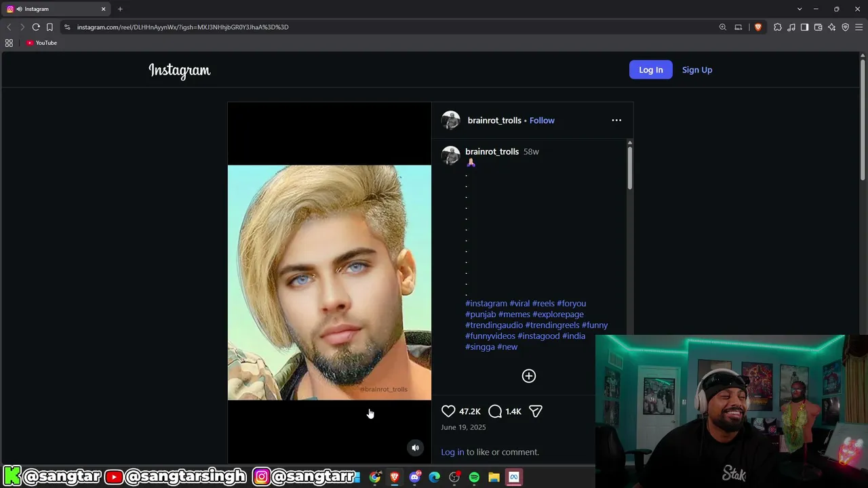Click the Log In button
The image size is (868, 488).
pos(651,70)
